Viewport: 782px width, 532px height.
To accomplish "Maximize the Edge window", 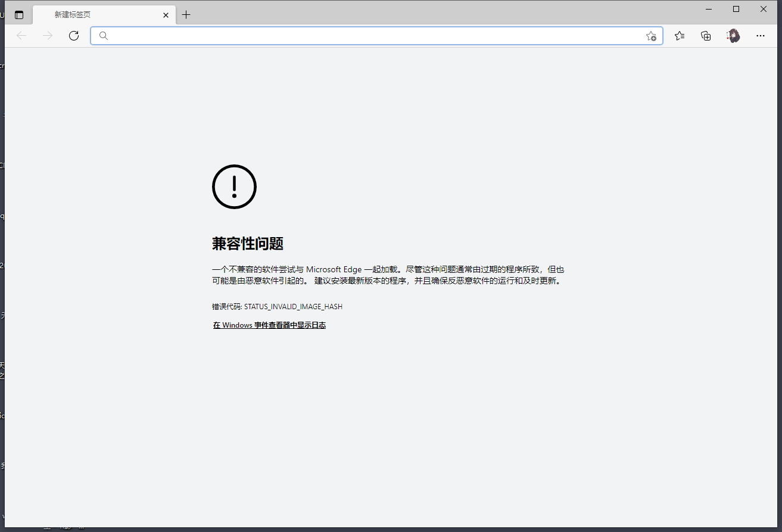I will (736, 9).
